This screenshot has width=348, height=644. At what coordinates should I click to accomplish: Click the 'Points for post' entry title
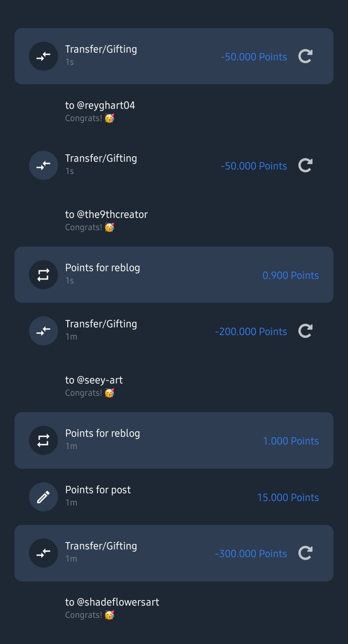pos(98,490)
